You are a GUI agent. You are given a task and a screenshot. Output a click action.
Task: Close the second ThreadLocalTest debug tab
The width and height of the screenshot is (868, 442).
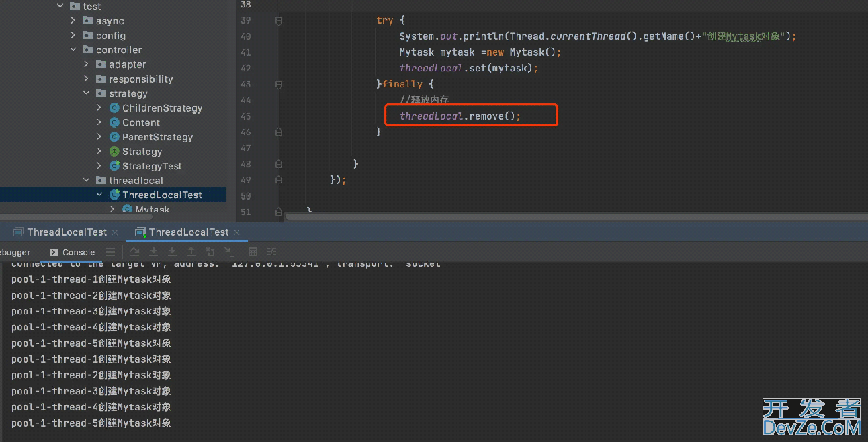(238, 232)
